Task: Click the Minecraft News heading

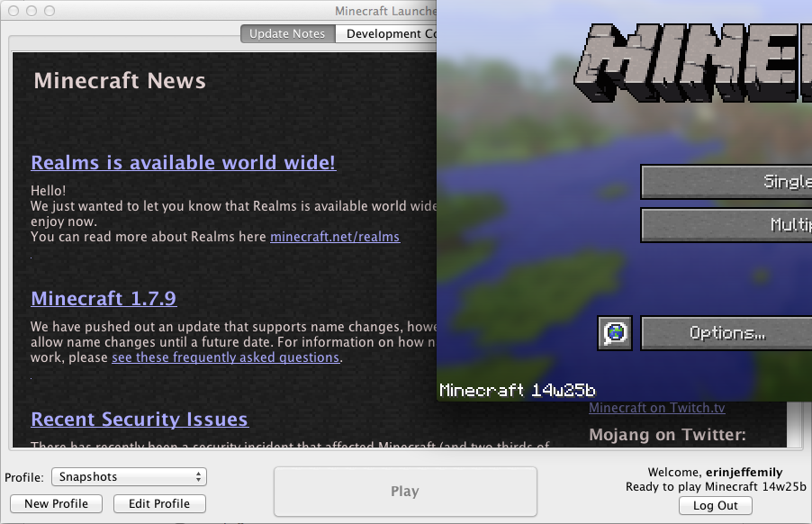Action: pyautogui.click(x=120, y=81)
